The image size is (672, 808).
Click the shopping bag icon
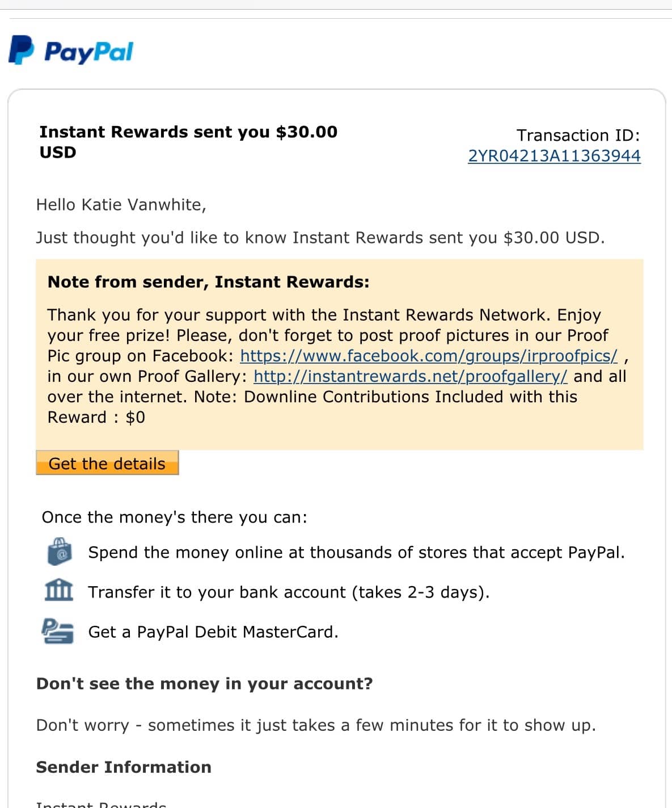[59, 552]
